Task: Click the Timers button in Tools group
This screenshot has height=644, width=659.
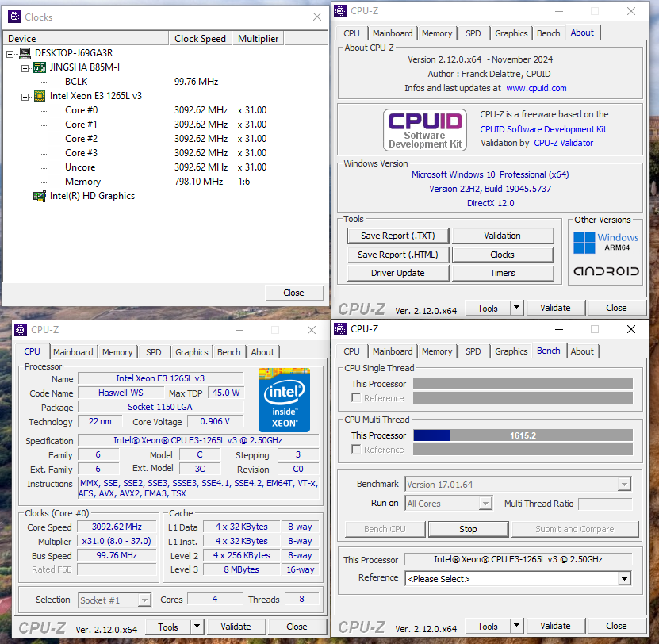Action: (503, 274)
